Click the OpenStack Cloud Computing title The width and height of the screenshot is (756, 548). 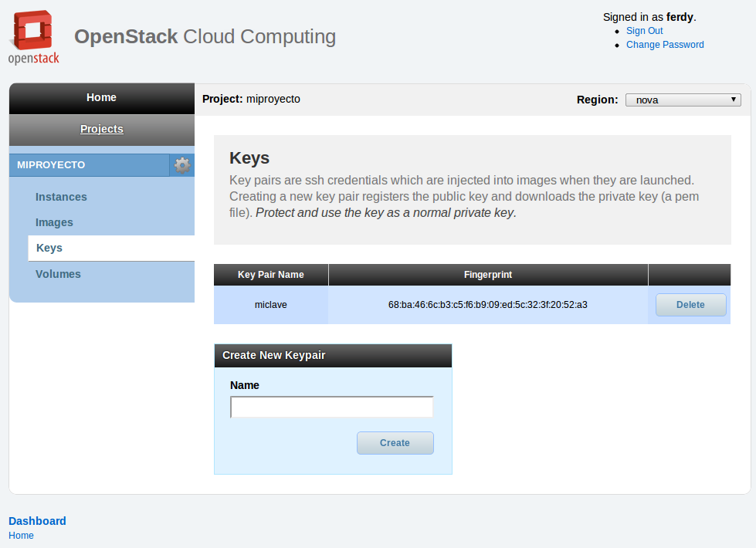pos(205,36)
